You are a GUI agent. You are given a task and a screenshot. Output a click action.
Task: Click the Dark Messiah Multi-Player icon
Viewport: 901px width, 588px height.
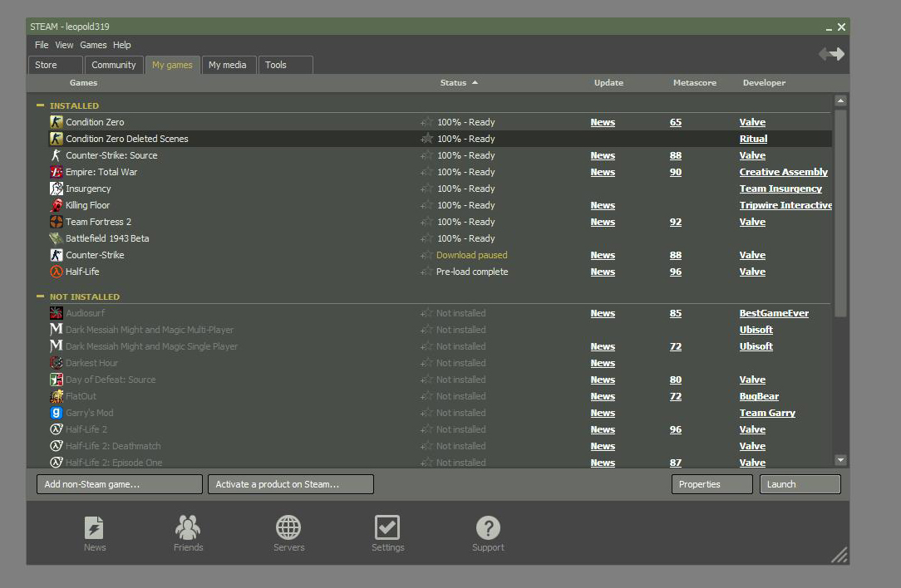(x=57, y=331)
